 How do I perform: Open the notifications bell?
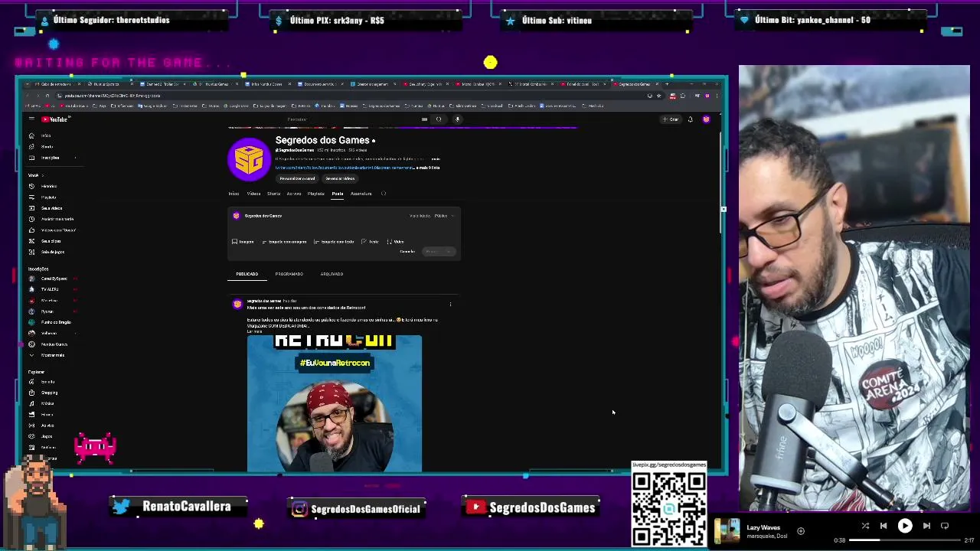click(x=690, y=119)
